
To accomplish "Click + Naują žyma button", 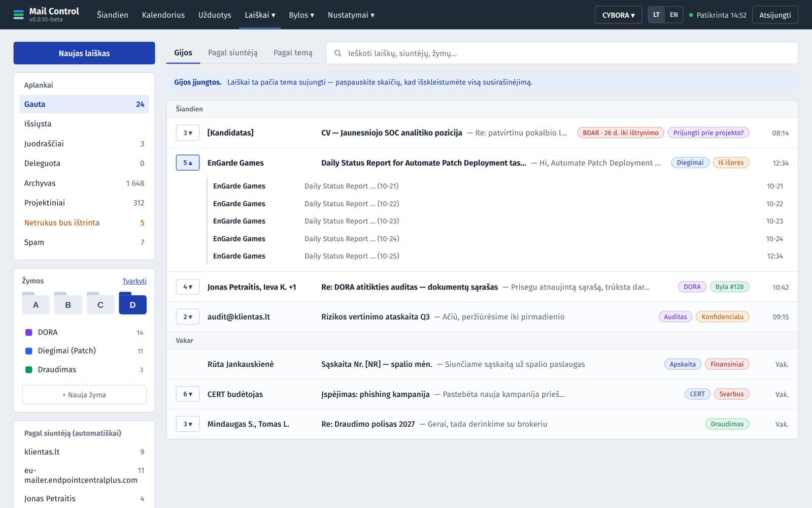I will (x=84, y=395).
